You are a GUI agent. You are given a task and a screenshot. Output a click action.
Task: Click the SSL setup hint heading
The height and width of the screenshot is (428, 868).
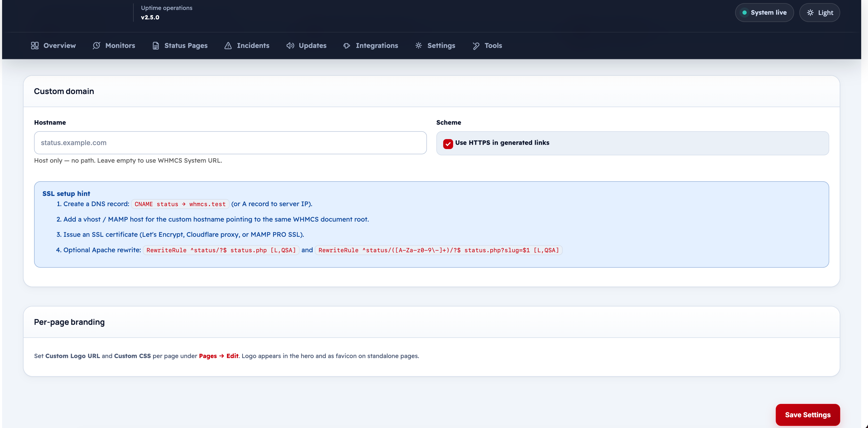tap(66, 194)
